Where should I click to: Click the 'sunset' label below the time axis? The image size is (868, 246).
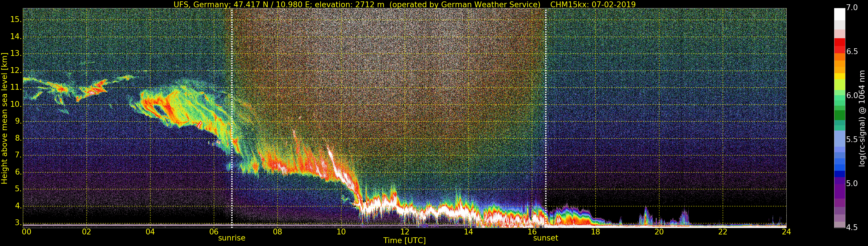pyautogui.click(x=545, y=238)
